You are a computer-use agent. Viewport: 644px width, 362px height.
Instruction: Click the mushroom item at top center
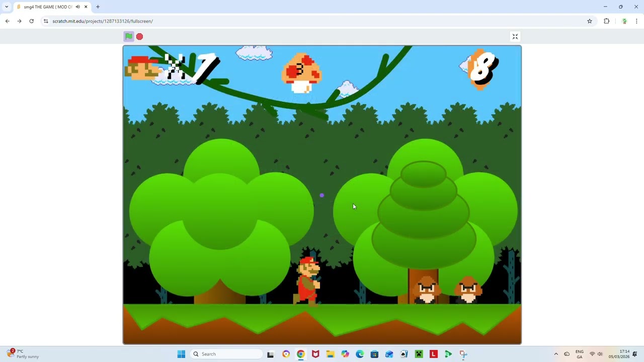tap(301, 73)
